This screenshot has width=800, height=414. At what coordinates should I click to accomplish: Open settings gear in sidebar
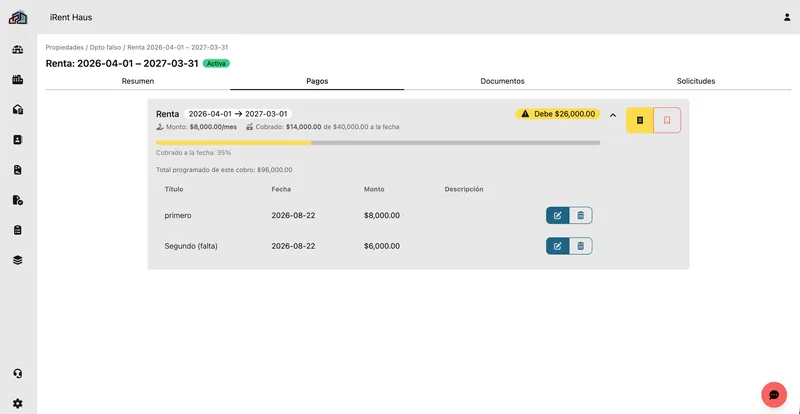18,404
